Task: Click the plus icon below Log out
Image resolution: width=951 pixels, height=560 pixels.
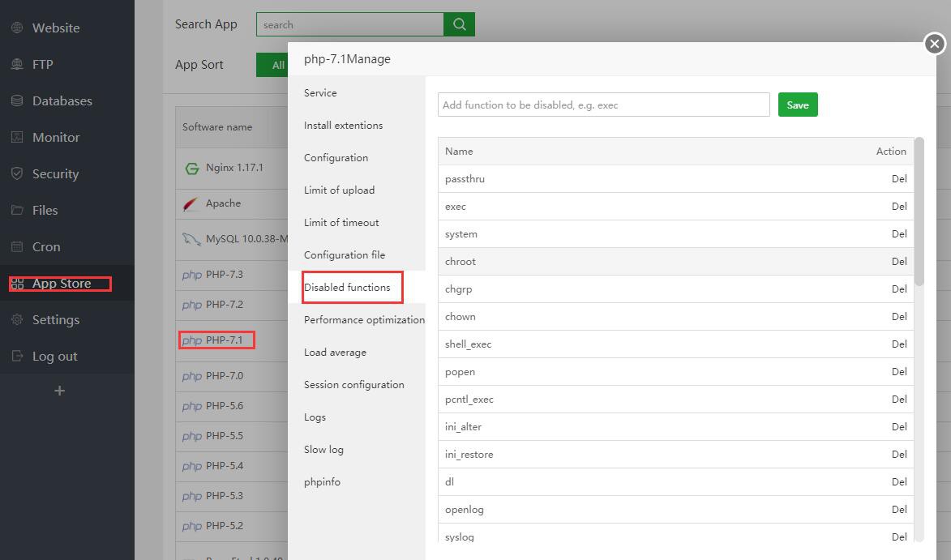Action: (59, 391)
